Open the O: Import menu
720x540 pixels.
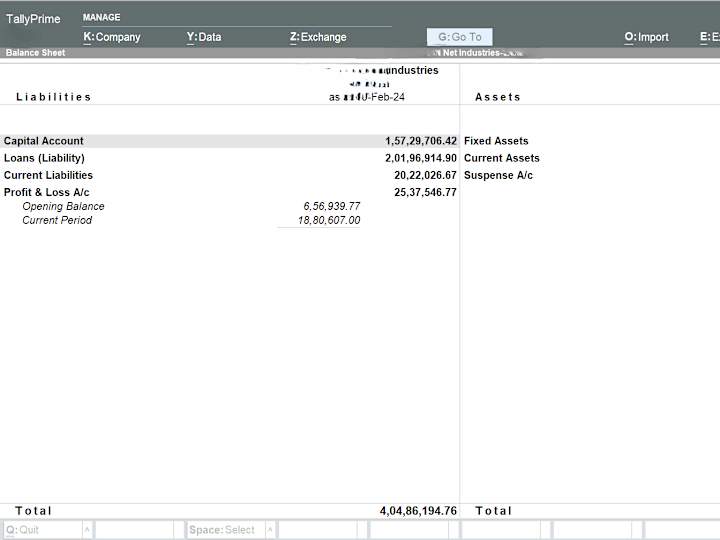(646, 37)
